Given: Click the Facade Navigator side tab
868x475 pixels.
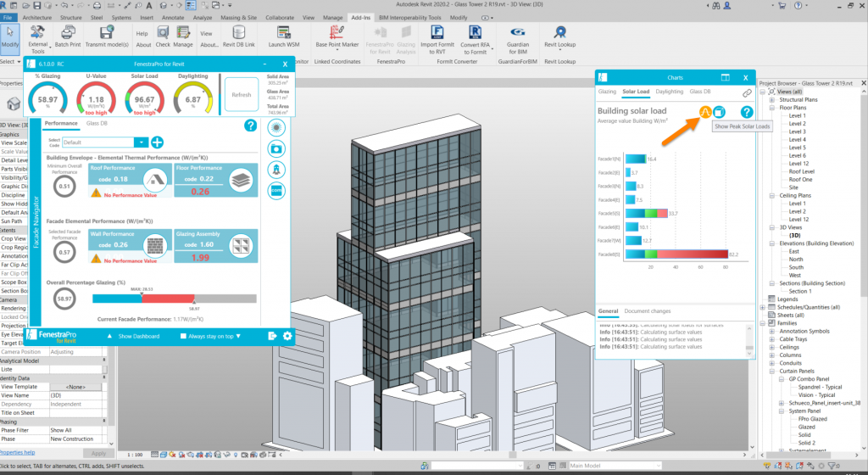Looking at the screenshot, I should coord(36,222).
